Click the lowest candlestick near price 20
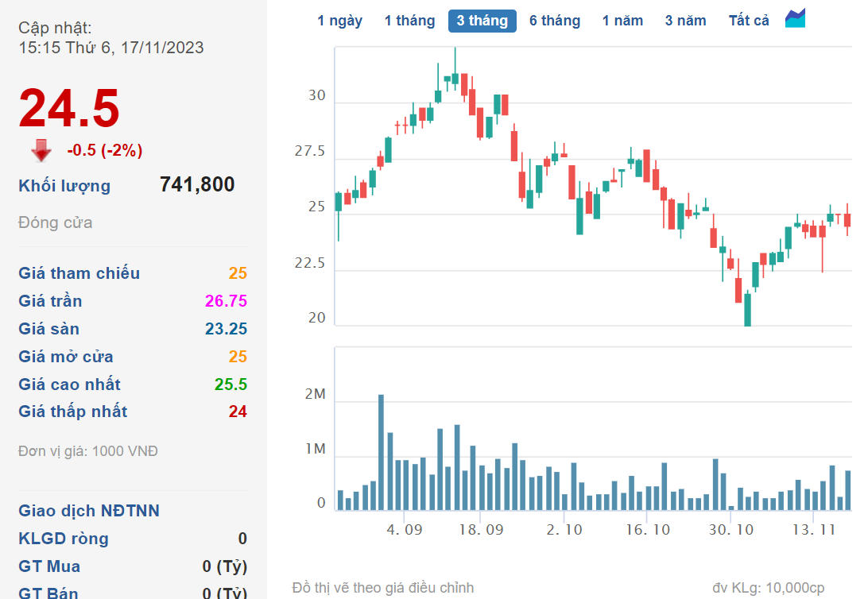This screenshot has height=599, width=868. (x=747, y=310)
